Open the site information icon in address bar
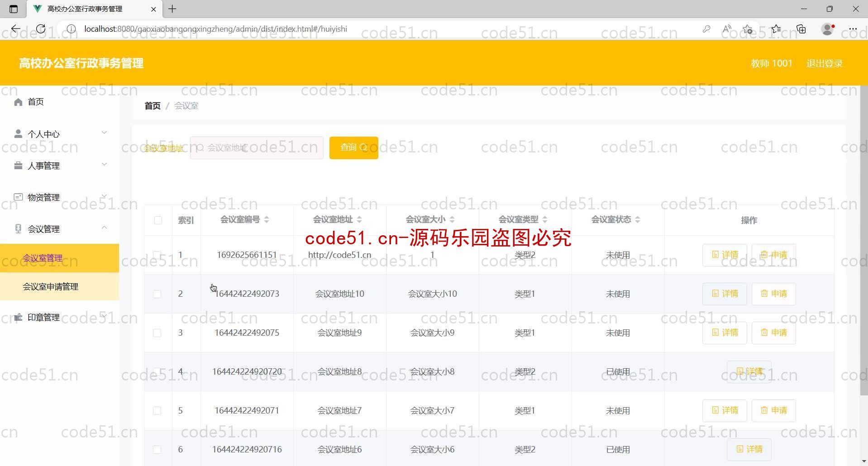Viewport: 868px width, 466px height. [x=71, y=29]
